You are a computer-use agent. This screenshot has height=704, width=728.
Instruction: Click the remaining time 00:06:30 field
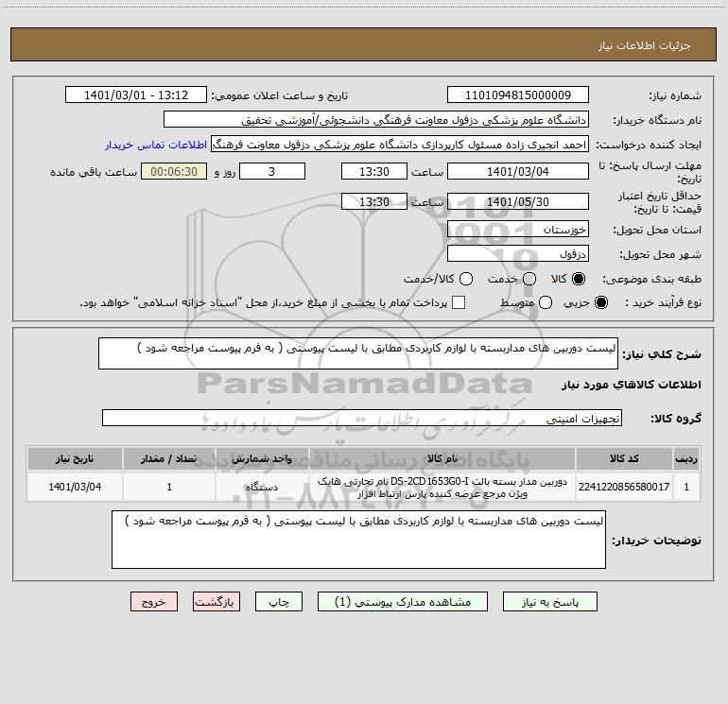[x=174, y=171]
